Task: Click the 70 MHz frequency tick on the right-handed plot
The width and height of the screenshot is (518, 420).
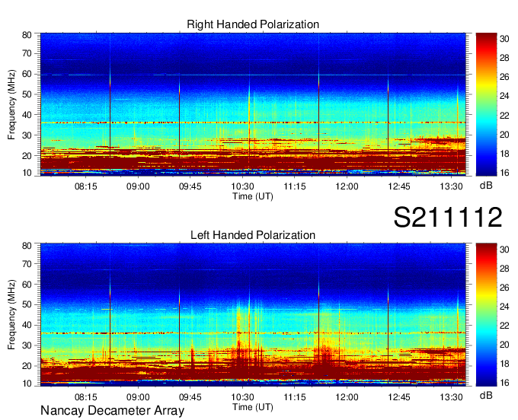Action: 27,53
